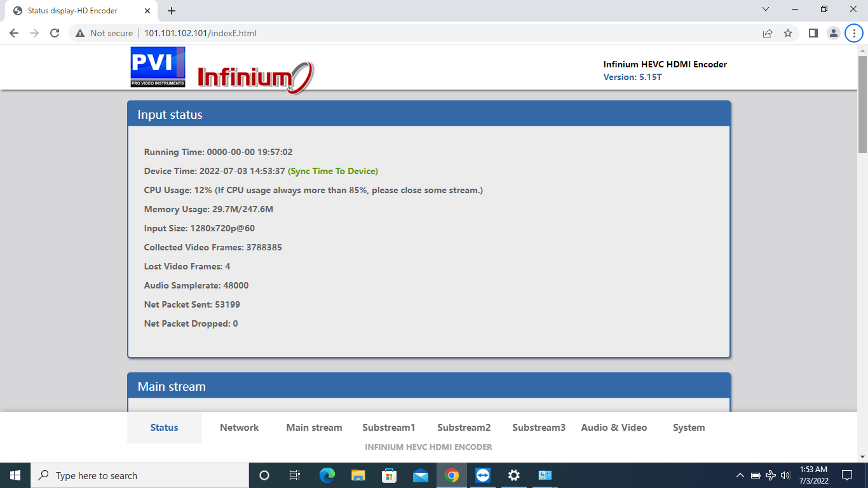Click the share page icon in address bar

click(x=768, y=33)
